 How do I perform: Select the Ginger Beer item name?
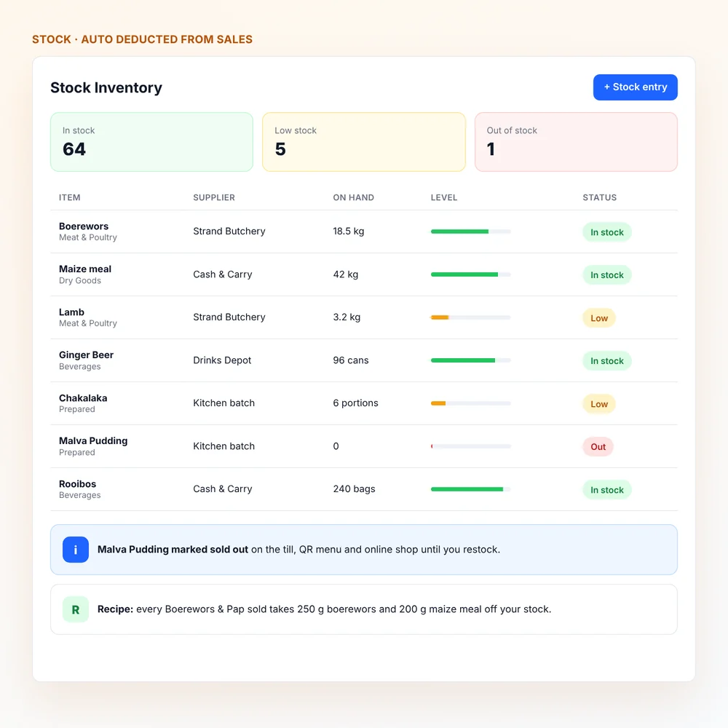coord(86,355)
